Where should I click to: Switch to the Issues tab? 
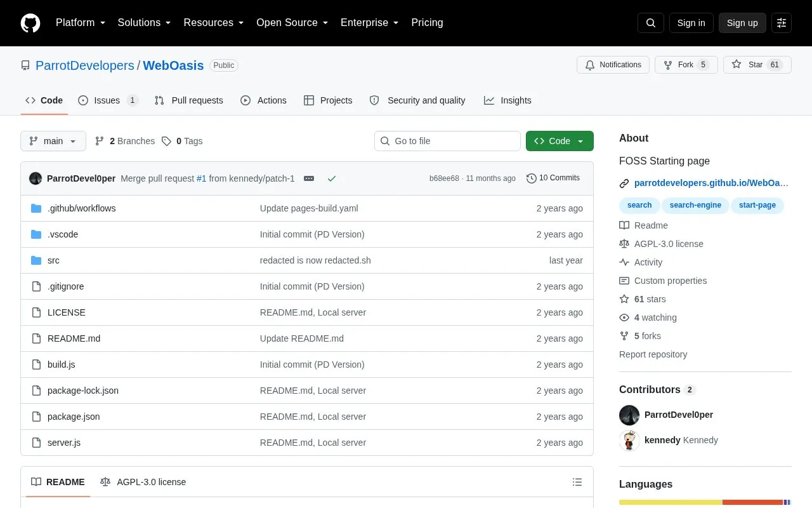(x=108, y=100)
